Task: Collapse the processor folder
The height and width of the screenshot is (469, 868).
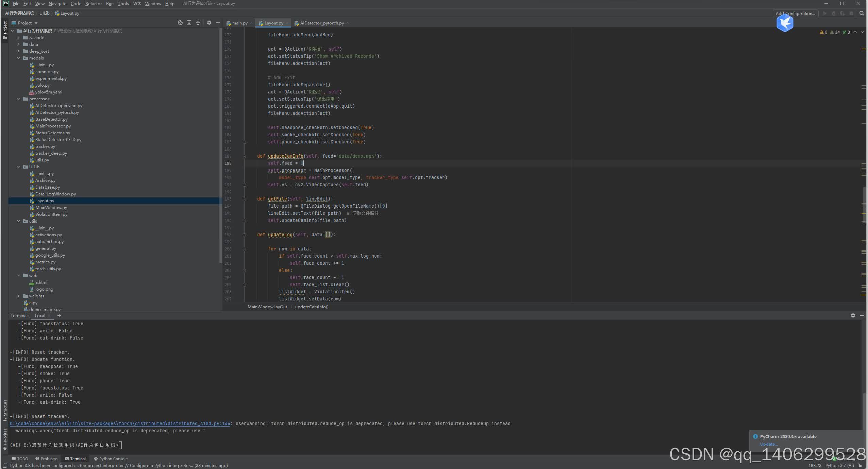Action: coord(19,99)
